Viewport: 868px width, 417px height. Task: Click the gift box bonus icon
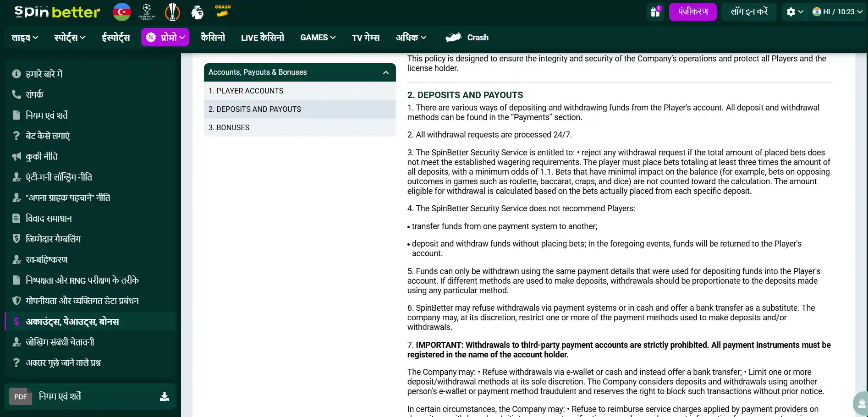[x=655, y=12]
